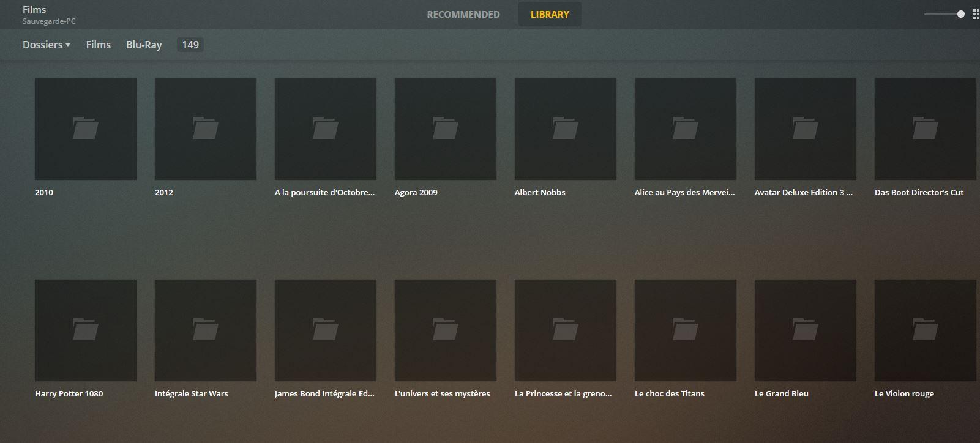Open the Agora 2009 folder icon
980x443 pixels.
pos(445,128)
